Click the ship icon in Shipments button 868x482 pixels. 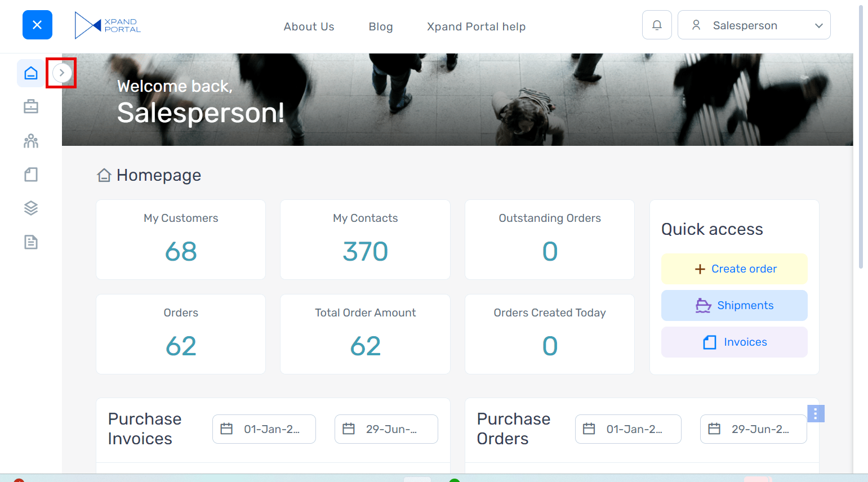[704, 305]
